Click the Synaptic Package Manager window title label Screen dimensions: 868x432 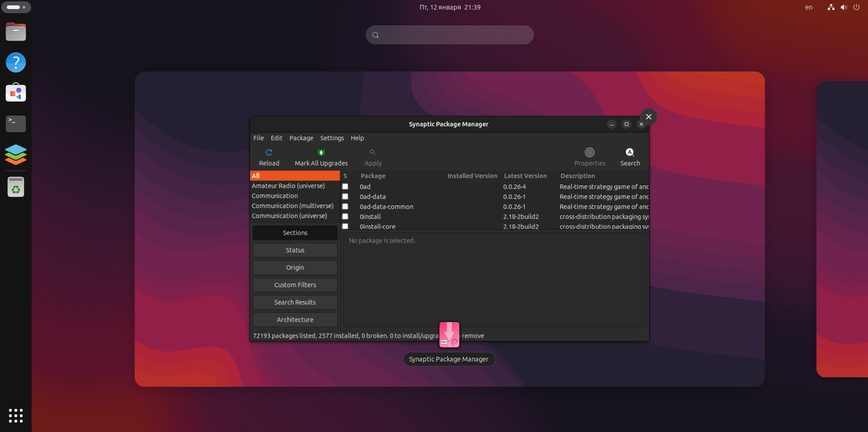point(448,125)
